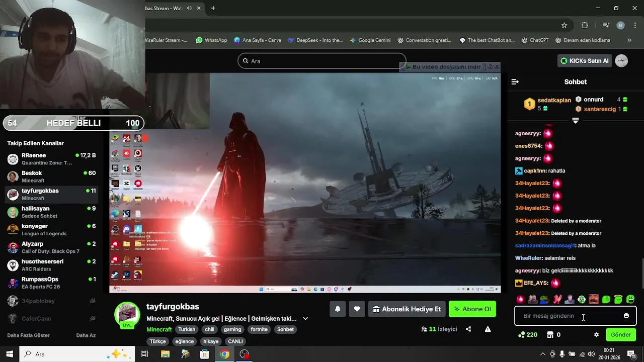644x362 pixels.
Task: Open the halilsayan followed channel
Action: pos(51,212)
